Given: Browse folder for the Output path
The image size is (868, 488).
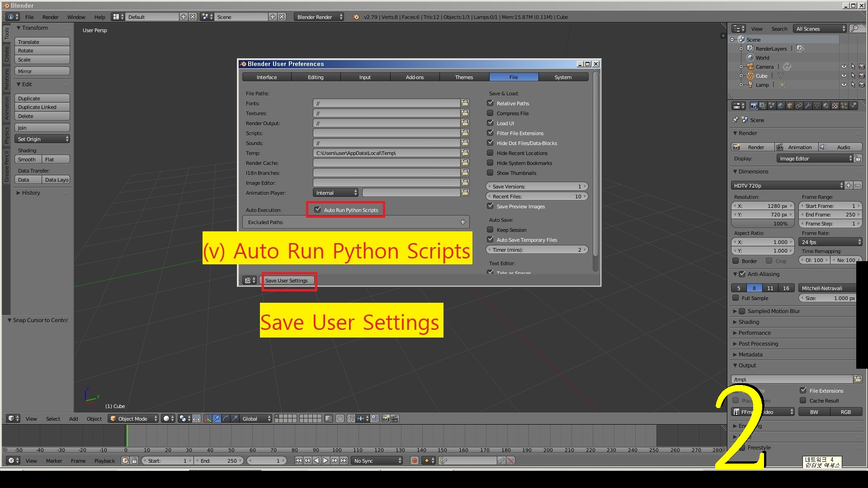Looking at the screenshot, I should tap(858, 379).
